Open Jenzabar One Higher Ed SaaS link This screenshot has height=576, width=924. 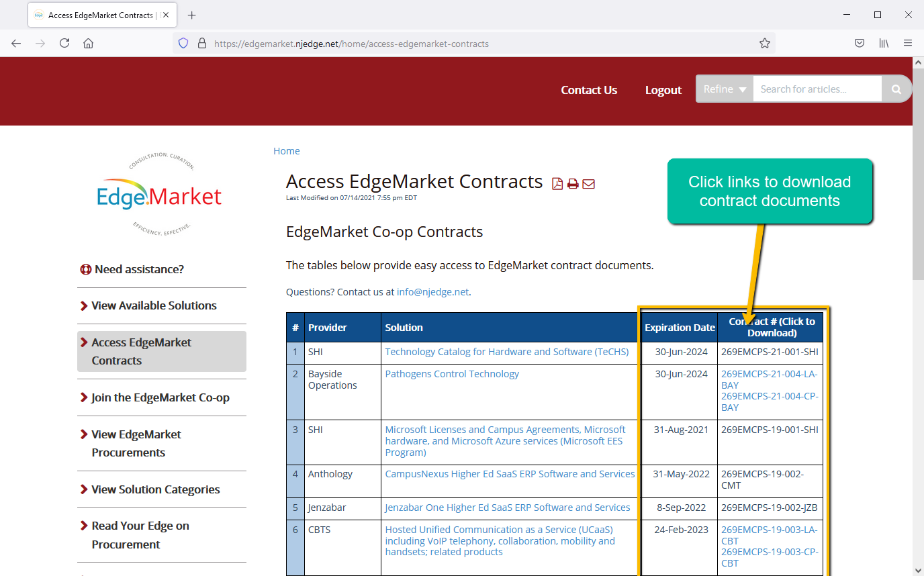coord(508,508)
